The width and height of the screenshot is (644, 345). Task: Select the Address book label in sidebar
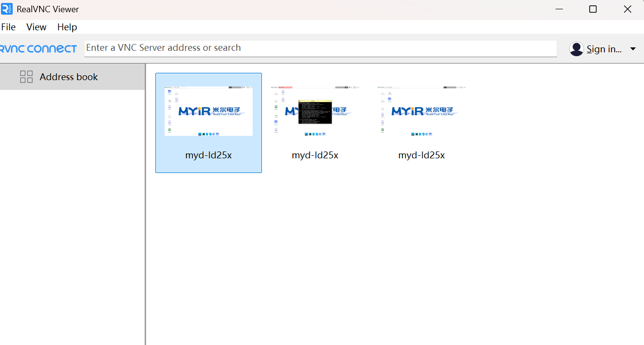(68, 77)
